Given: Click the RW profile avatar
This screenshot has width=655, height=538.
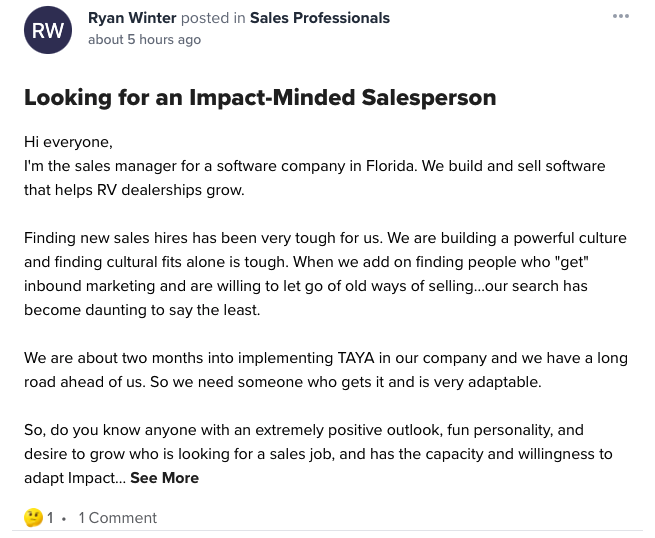Looking at the screenshot, I should coord(48,30).
